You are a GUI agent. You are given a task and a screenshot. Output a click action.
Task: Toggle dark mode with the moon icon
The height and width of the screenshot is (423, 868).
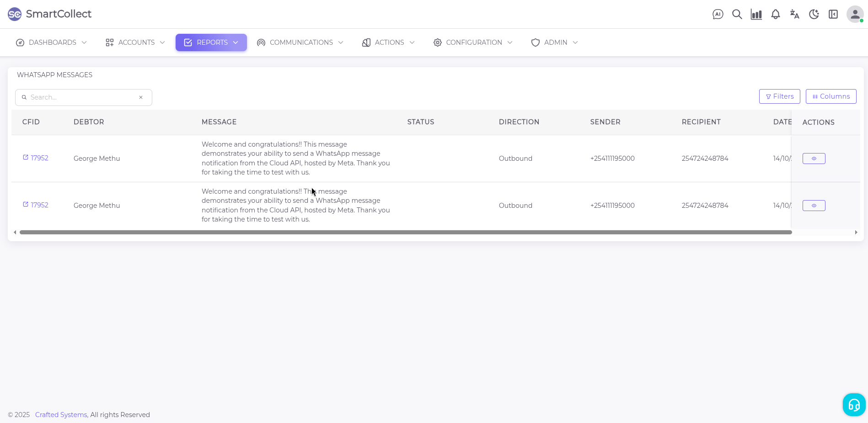click(x=814, y=14)
